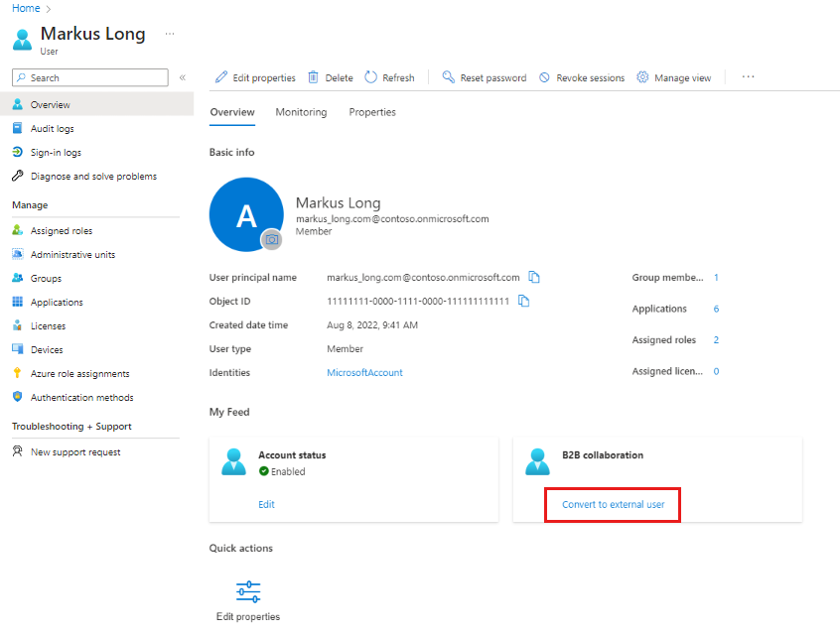Image resolution: width=840 pixels, height=635 pixels.
Task: Copy the User principal name
Action: (x=533, y=277)
